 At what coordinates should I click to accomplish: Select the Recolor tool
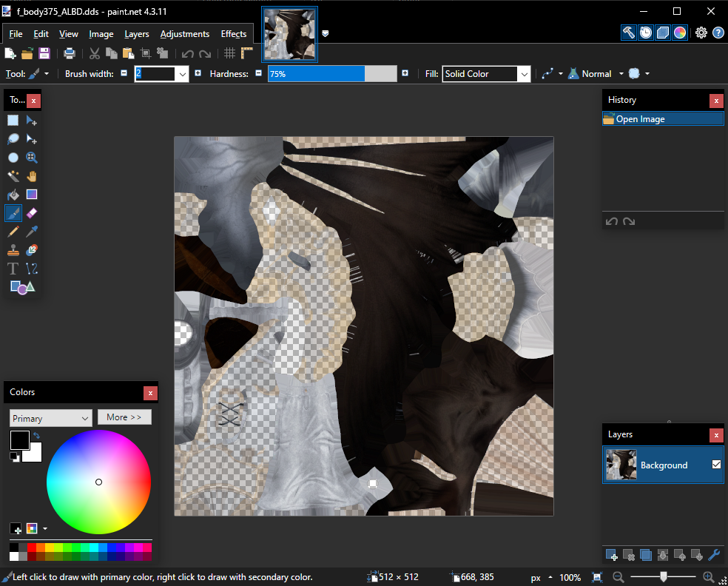tap(32, 250)
